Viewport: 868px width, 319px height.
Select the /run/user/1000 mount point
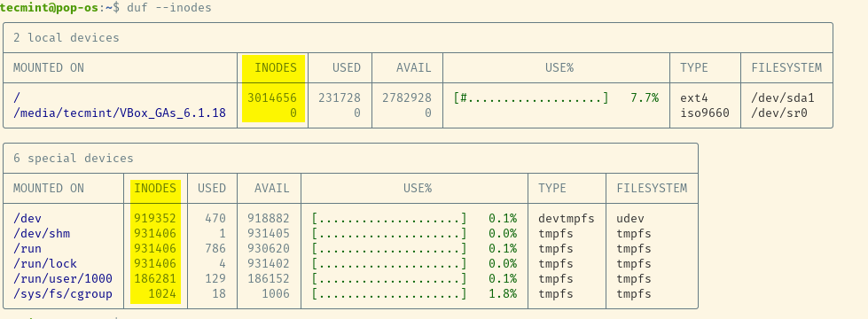[x=63, y=278]
